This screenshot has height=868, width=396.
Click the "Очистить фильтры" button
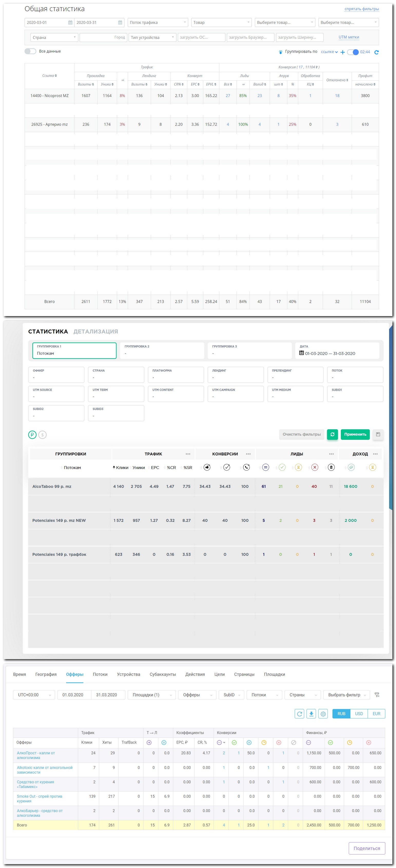tap(302, 434)
